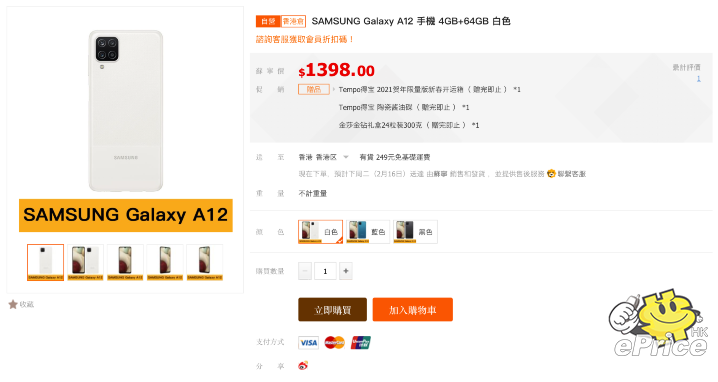Screen dimensions: 718x382
Task: Choose the blue 藍色 color option
Action: pos(368,232)
